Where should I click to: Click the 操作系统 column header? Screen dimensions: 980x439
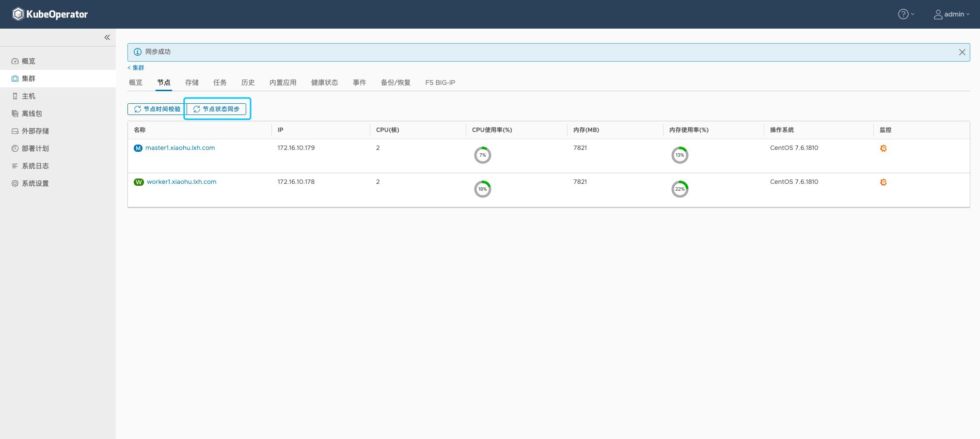tap(782, 130)
